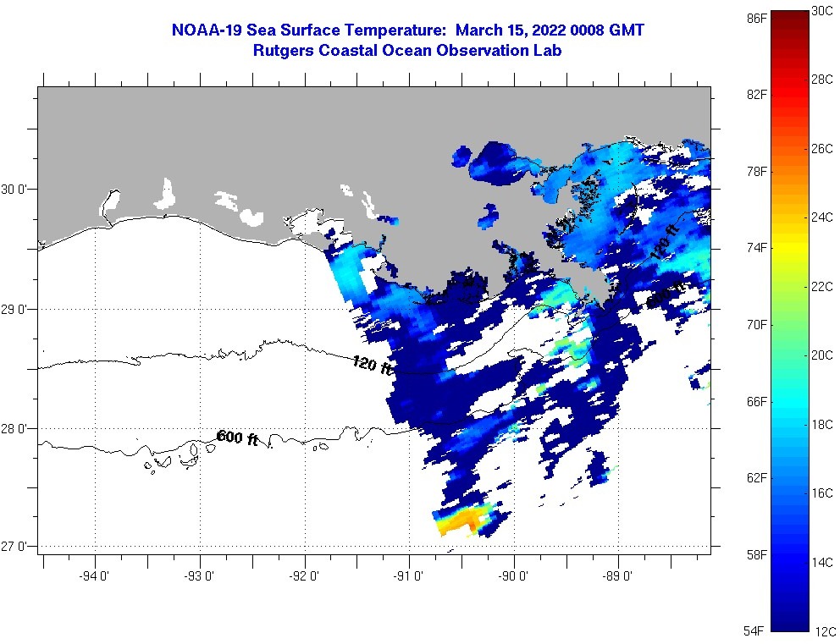Click the NOAA-19 Sea Surface Temperature title
This screenshot has width=840, height=644.
pos(407,30)
